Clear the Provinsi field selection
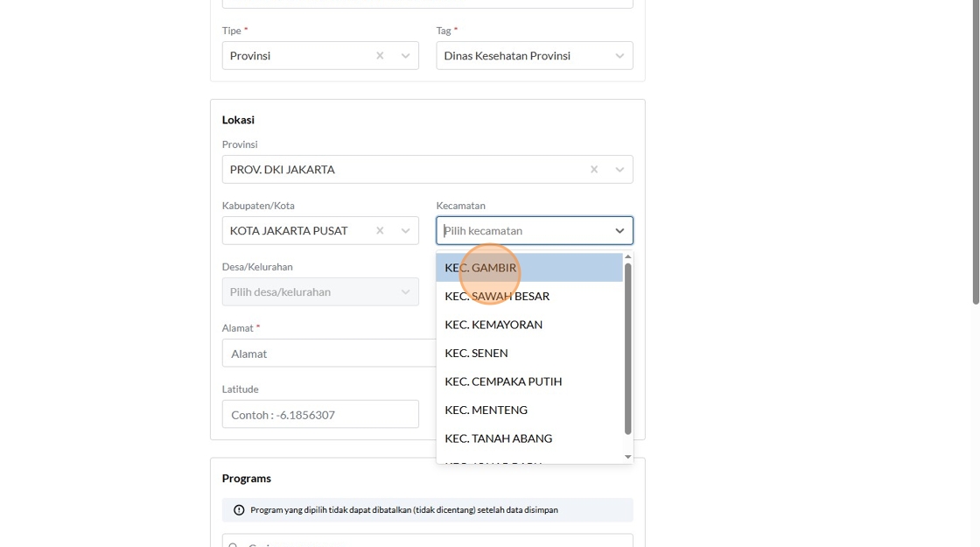980x547 pixels. [x=594, y=170]
